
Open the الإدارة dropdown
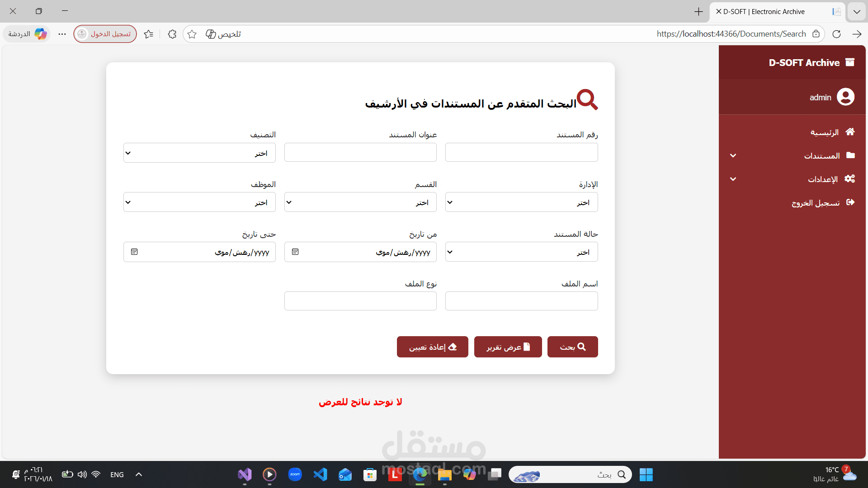(x=521, y=202)
